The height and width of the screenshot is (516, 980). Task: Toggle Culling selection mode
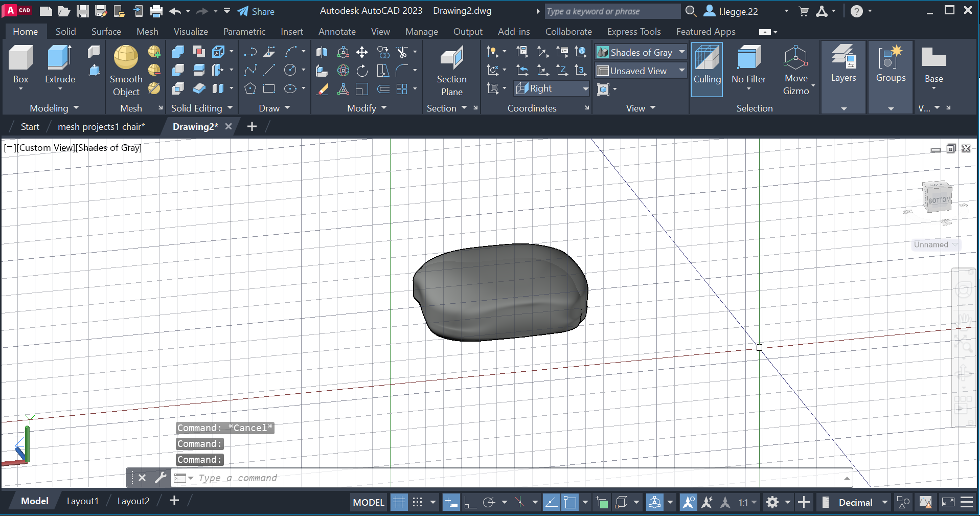coord(707,70)
